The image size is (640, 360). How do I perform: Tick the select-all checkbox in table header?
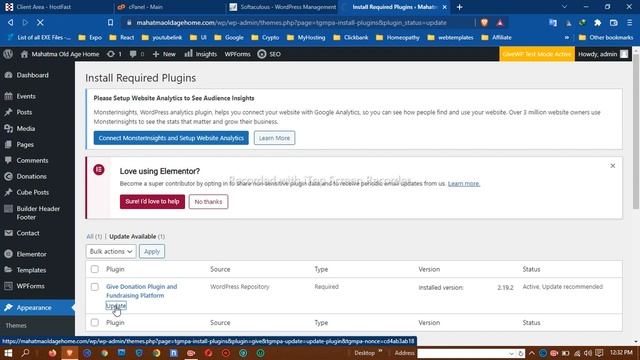point(95,269)
